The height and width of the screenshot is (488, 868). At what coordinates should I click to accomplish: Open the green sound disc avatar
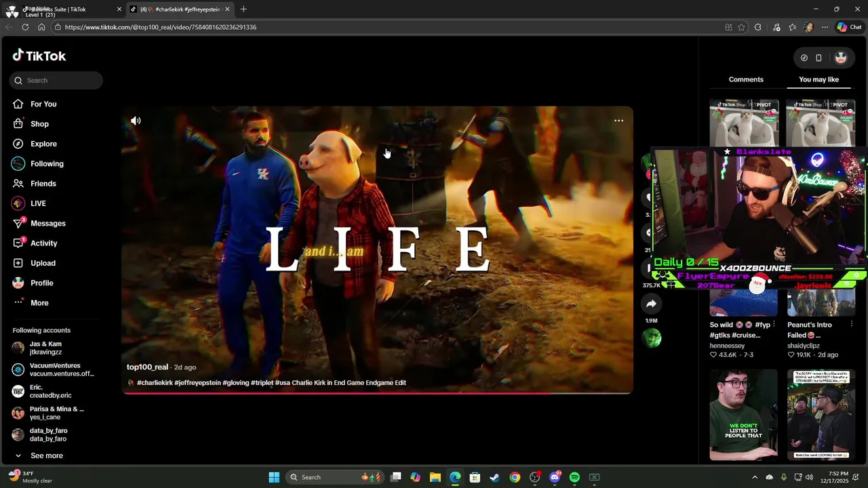tap(652, 338)
